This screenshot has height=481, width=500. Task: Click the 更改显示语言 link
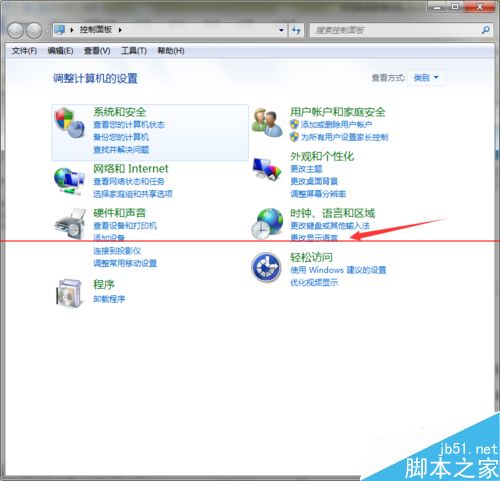[x=314, y=238]
